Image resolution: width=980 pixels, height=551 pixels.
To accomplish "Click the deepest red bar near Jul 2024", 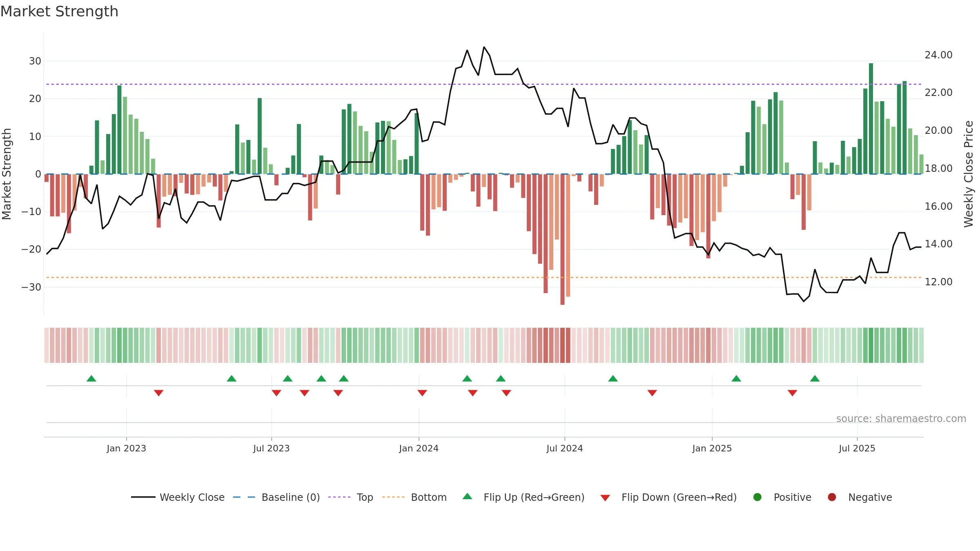I will point(562,240).
